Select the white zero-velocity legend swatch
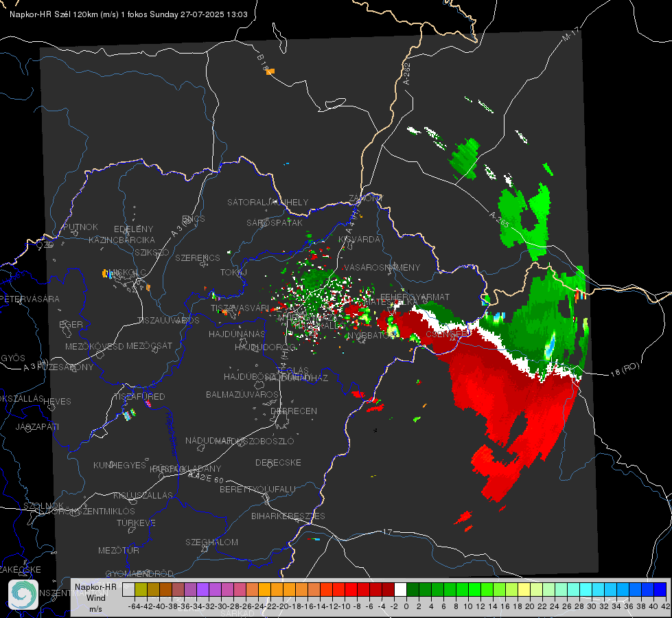The width and height of the screenshot is (672, 618). pyautogui.click(x=400, y=590)
